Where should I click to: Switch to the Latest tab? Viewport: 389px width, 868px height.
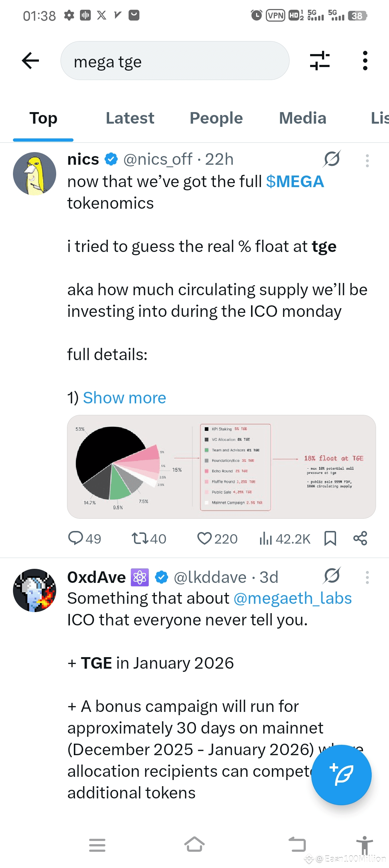[x=130, y=118]
